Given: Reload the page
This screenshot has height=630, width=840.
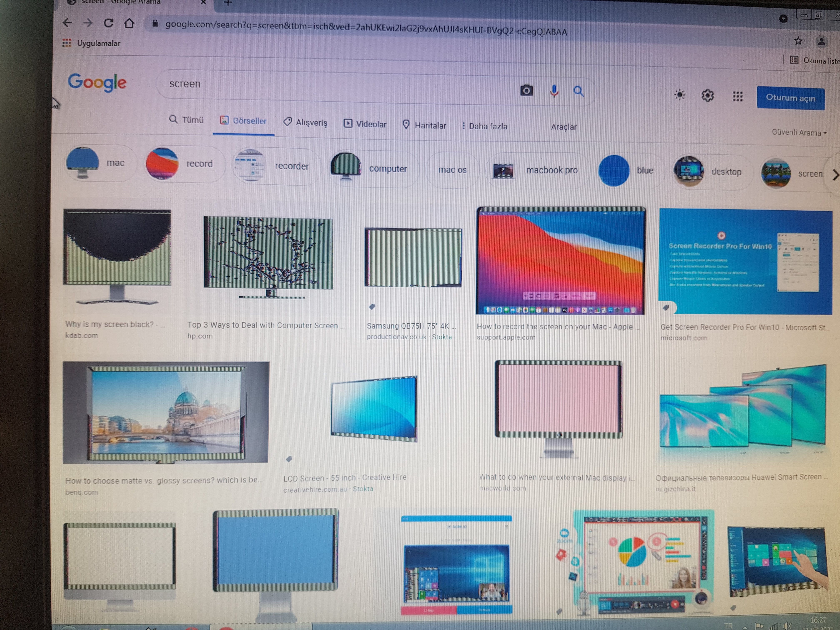Looking at the screenshot, I should [109, 23].
